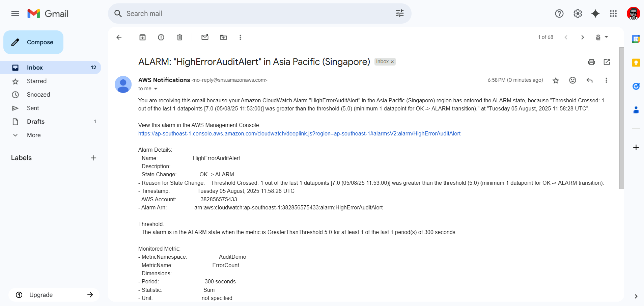Archive this email
644x306 pixels.
(143, 37)
